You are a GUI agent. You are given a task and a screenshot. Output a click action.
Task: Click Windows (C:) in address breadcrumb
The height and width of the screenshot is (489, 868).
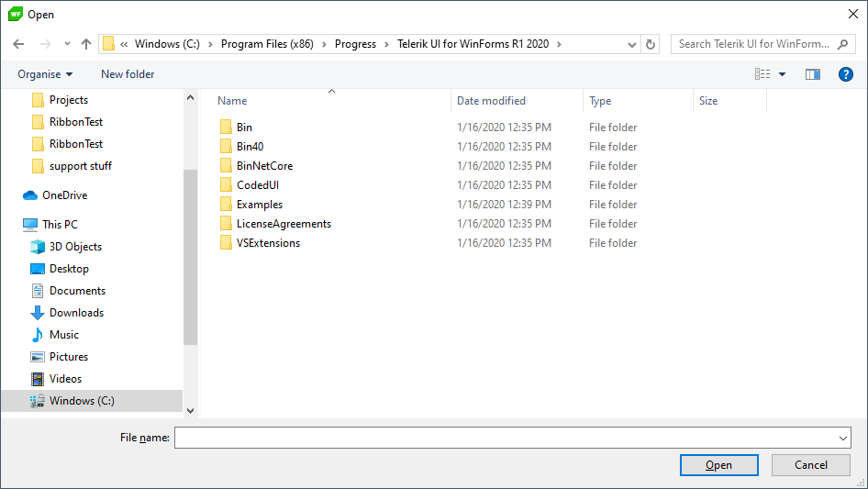coord(167,44)
